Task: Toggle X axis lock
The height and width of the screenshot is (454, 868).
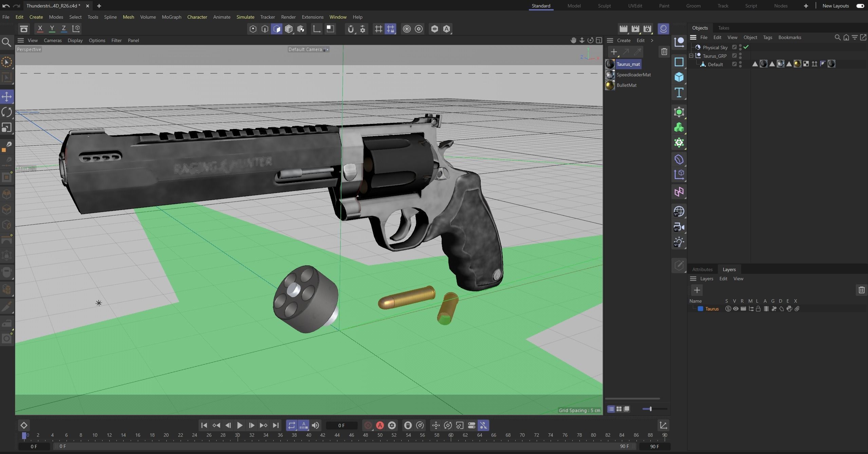Action: [40, 29]
